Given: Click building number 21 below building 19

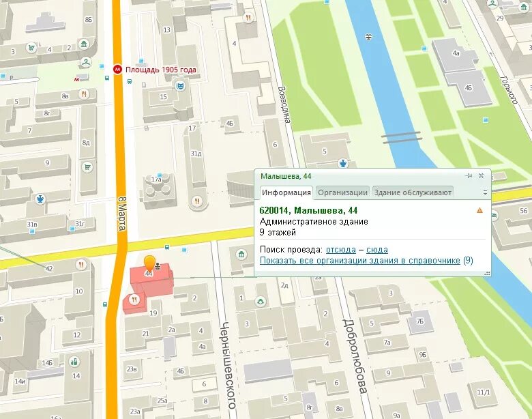Looking at the screenshot, I should (145, 334).
